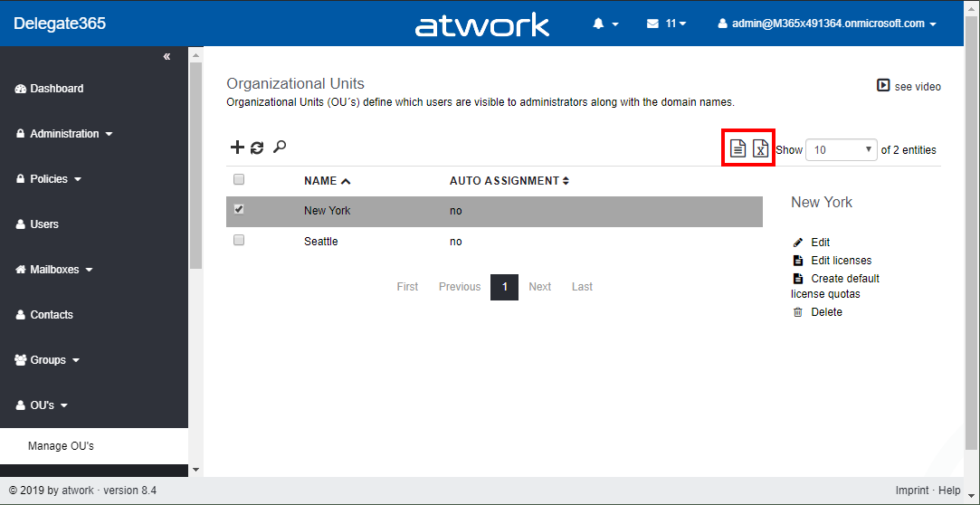Sort by AUTO ASSIGNMENT column
This screenshot has height=505, width=980.
point(509,181)
